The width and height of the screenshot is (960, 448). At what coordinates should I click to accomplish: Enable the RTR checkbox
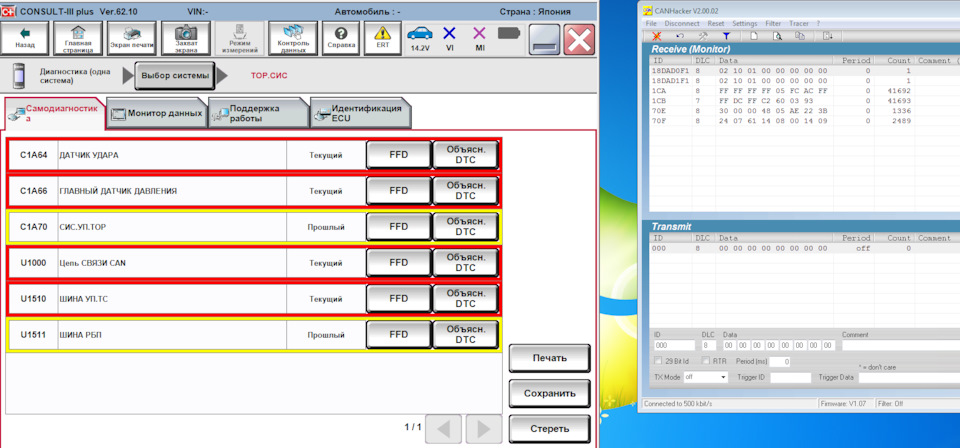point(706,361)
